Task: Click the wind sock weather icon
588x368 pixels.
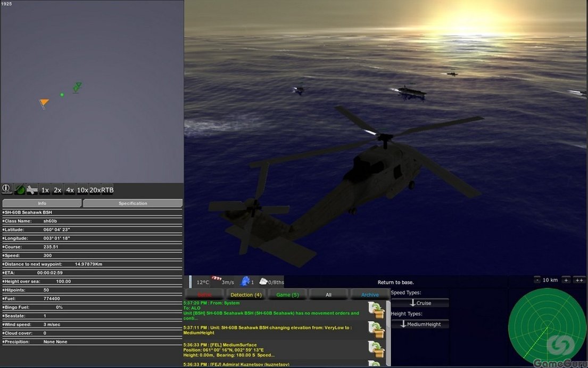Action: [x=217, y=280]
